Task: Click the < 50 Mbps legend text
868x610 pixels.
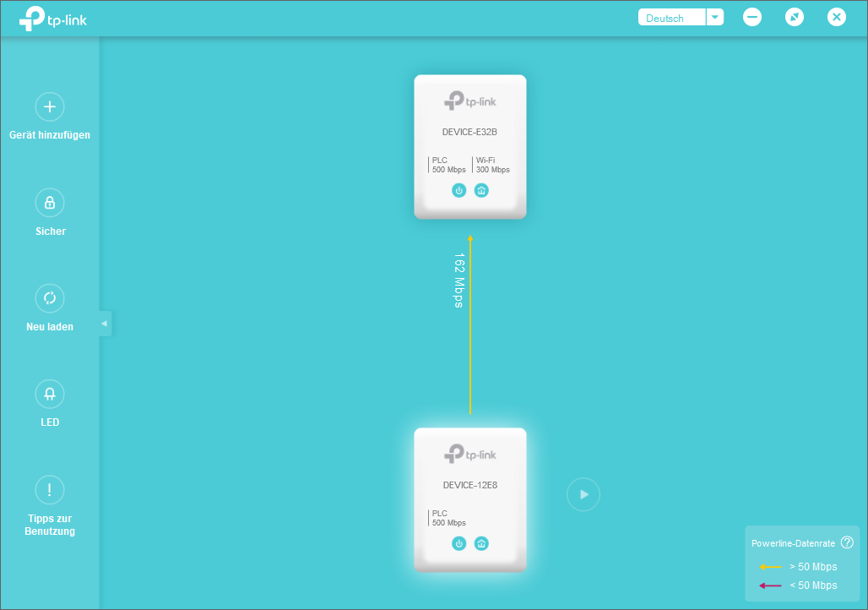Action: (813, 585)
